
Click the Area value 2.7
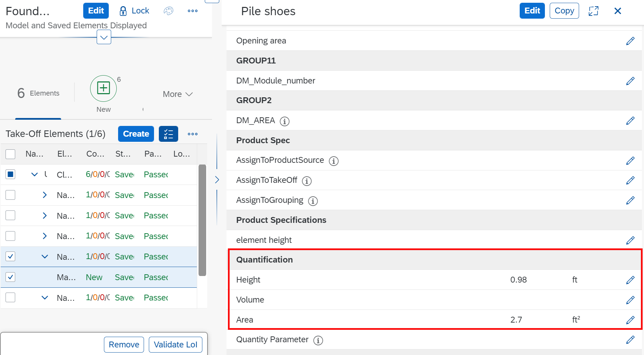pos(516,320)
